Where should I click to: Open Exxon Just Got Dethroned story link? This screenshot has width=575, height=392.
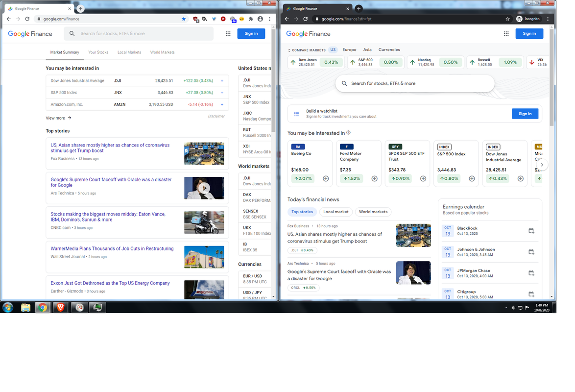click(x=110, y=283)
